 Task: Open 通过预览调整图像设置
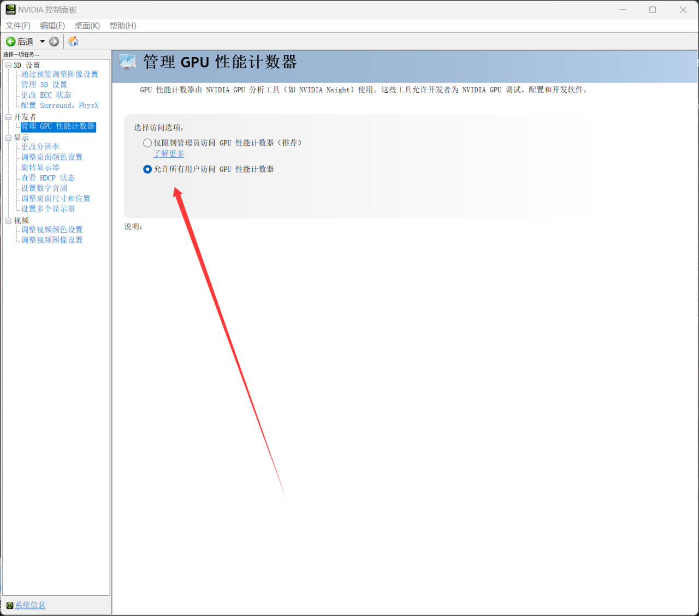click(x=60, y=74)
